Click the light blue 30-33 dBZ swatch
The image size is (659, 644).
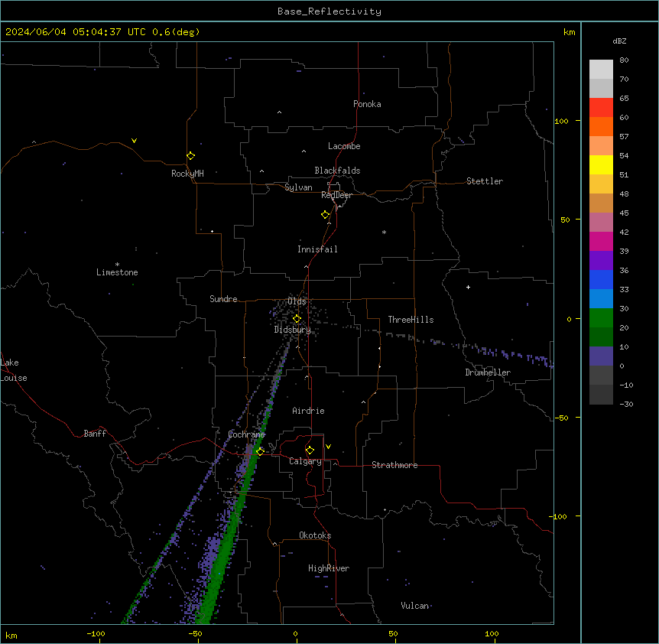pyautogui.click(x=601, y=299)
